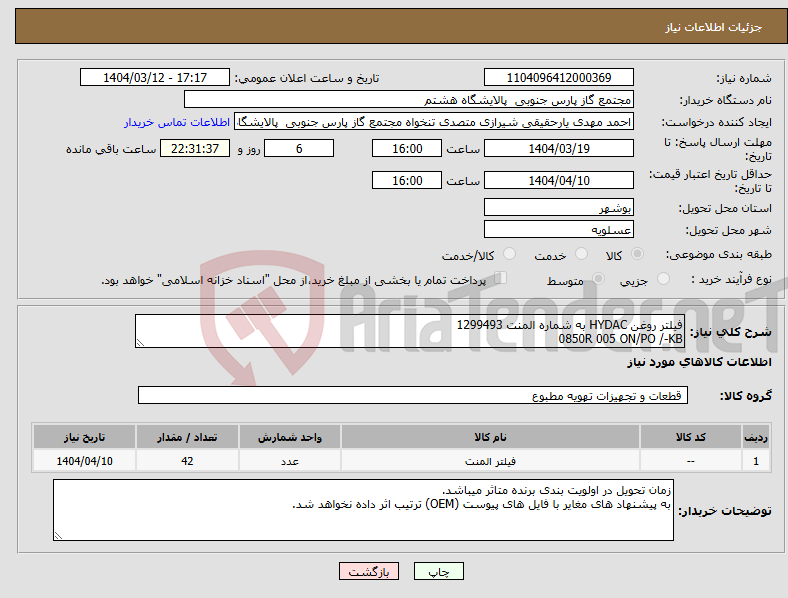Select the کالا radio button

coord(637,254)
